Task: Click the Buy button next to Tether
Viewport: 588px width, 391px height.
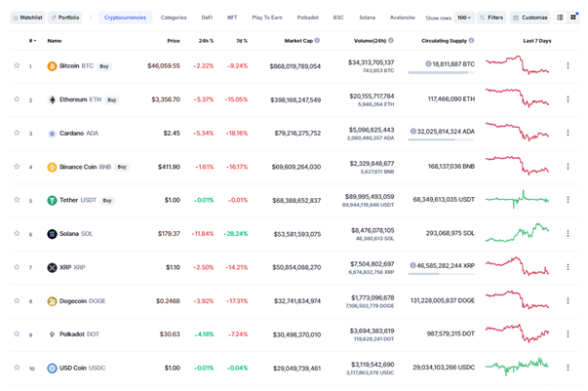Action: coord(107,201)
